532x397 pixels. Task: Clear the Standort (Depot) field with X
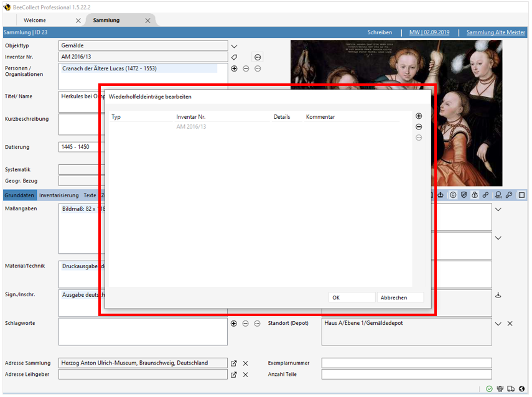pyautogui.click(x=510, y=324)
